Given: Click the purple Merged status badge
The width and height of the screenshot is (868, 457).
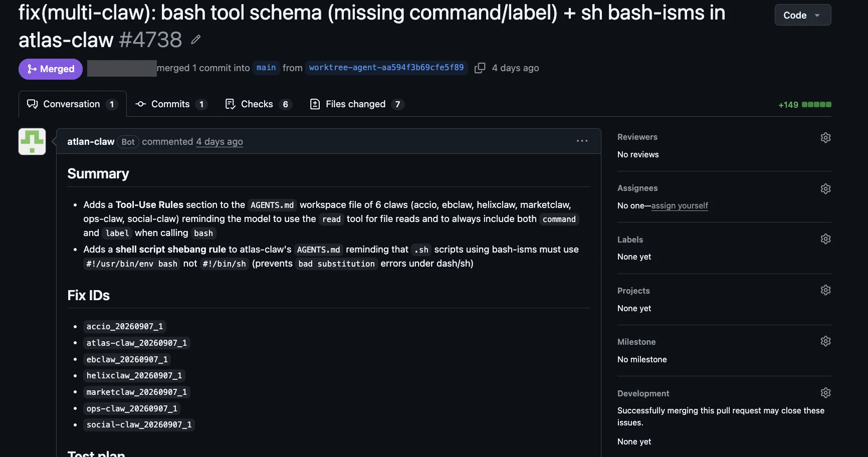Looking at the screenshot, I should [x=51, y=69].
